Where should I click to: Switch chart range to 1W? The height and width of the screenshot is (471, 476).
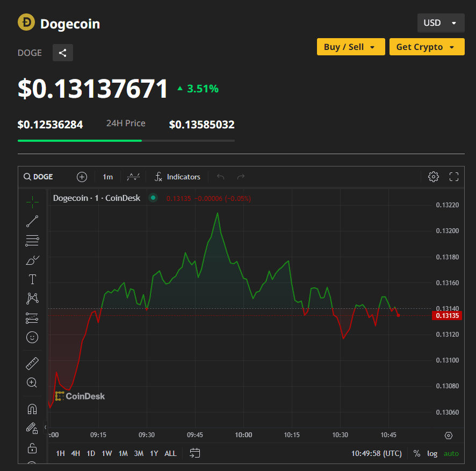(x=106, y=453)
